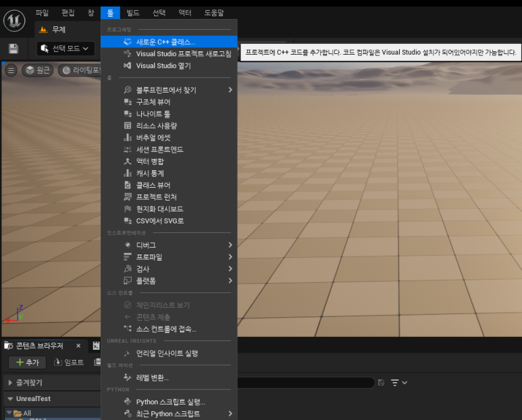Click the 임포트 import button
The width and height of the screenshot is (522, 420).
point(69,362)
